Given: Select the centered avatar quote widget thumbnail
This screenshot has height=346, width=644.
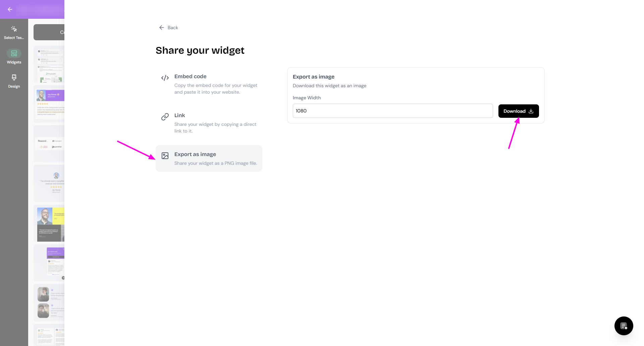Looking at the screenshot, I should pos(49,183).
